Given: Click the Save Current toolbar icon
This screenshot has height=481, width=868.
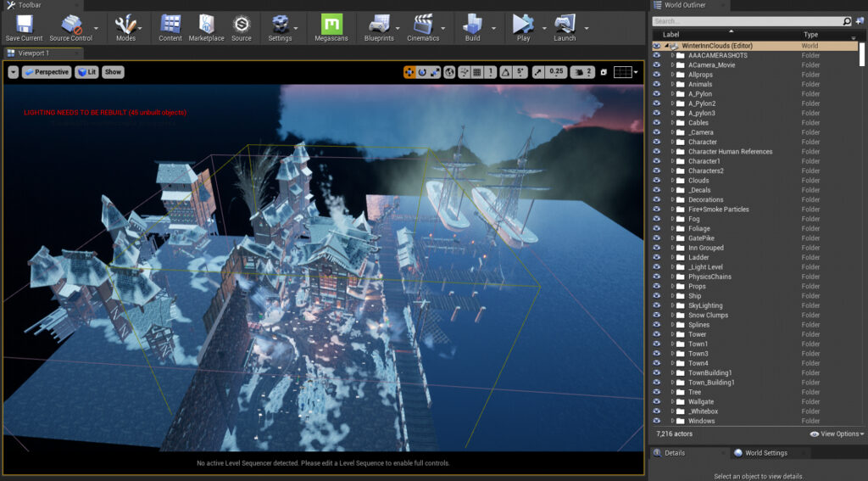Looking at the screenshot, I should [24, 26].
